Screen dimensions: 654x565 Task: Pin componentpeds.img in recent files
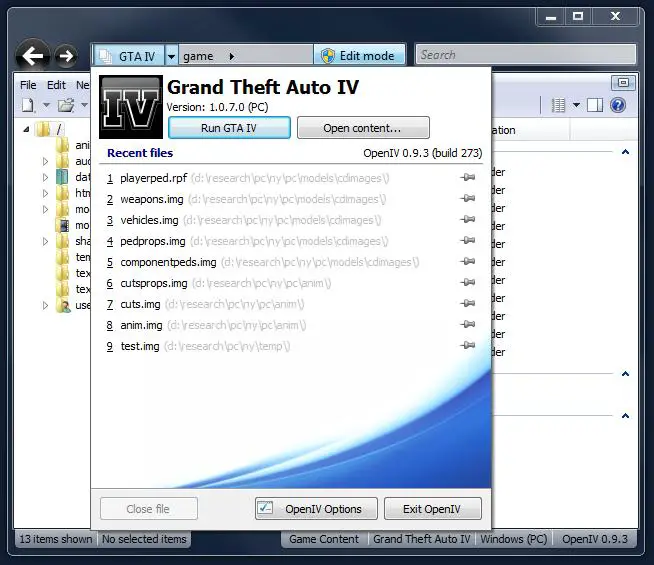coord(468,261)
